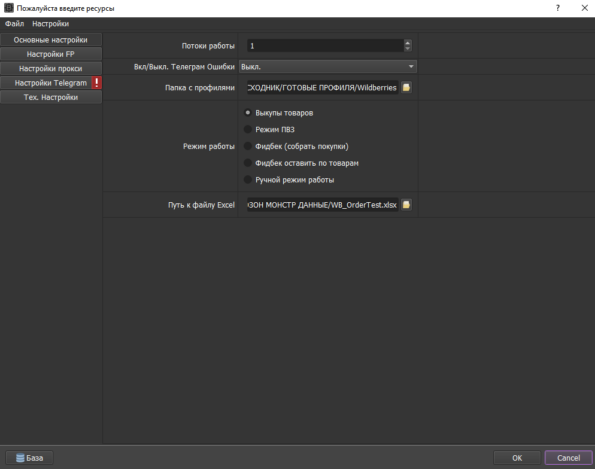Open the Файл menu
This screenshot has width=595, height=469.
click(14, 24)
